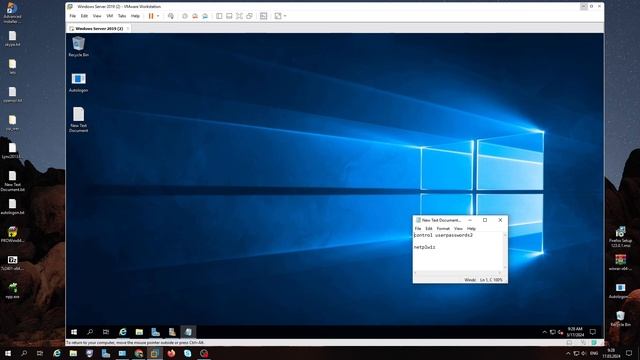Open the host Windows Start menu

tap(8, 353)
